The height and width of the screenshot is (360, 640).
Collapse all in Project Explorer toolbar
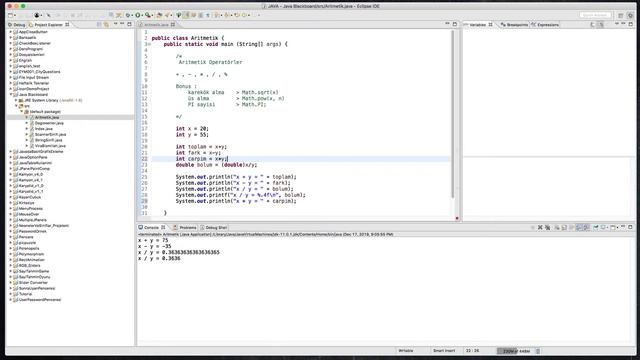tap(99, 24)
